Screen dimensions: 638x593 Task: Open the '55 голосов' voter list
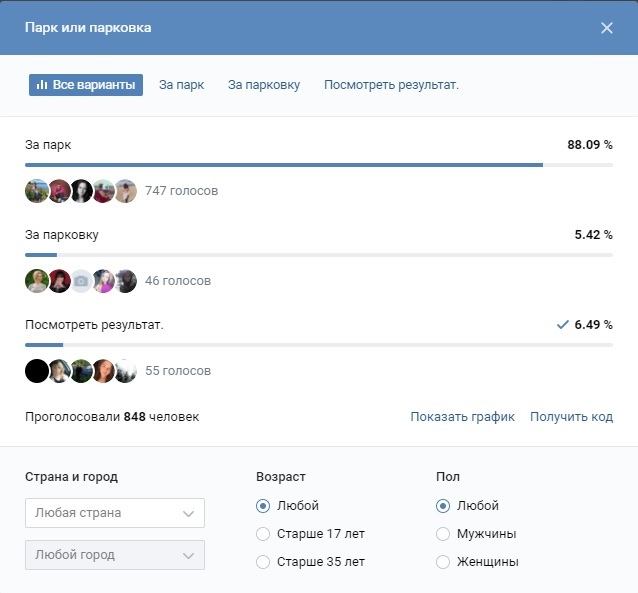[178, 371]
